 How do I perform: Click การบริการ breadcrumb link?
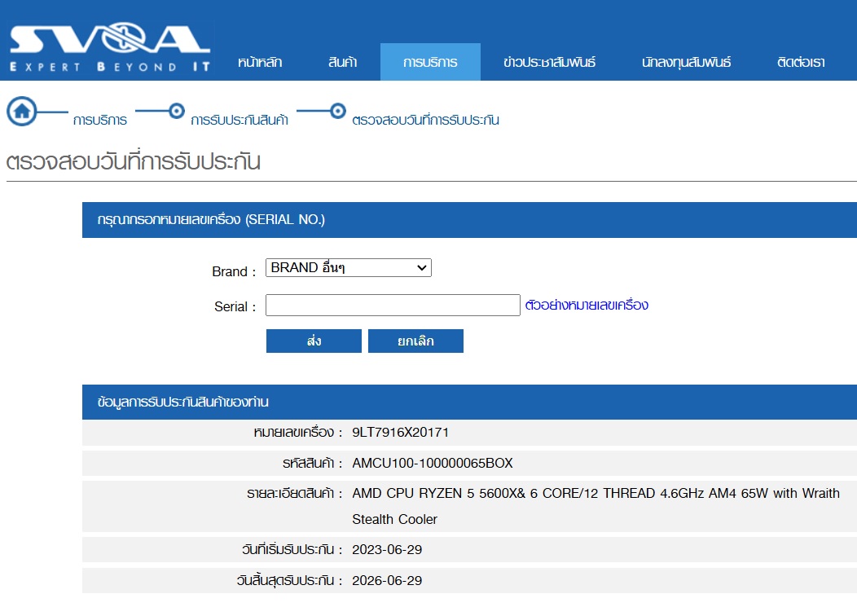(x=100, y=121)
